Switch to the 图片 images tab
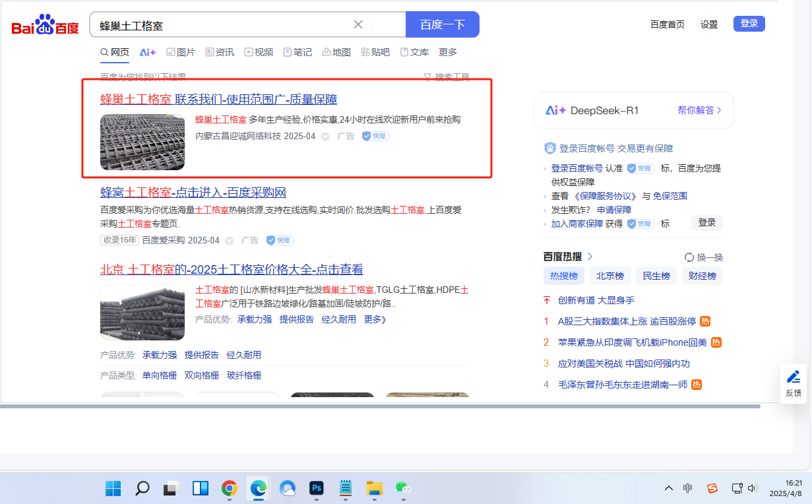Viewport: 812px width, 504px height. 181,52
